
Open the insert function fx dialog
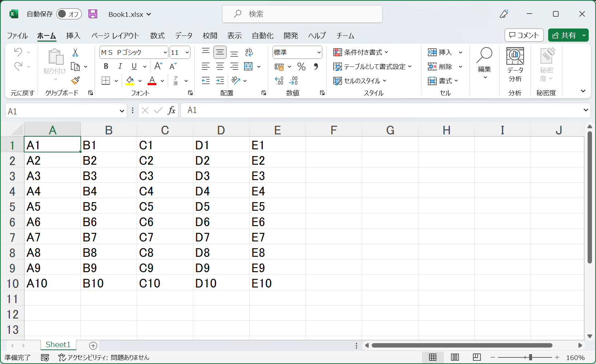[171, 110]
